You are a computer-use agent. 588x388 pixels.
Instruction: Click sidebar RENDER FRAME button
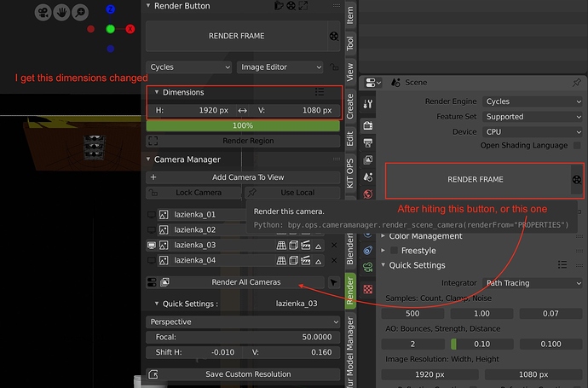click(237, 36)
